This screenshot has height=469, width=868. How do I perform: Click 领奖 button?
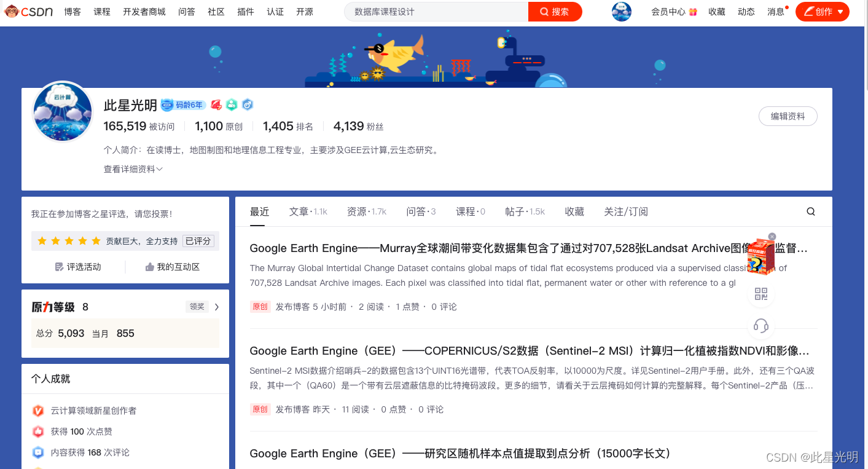pyautogui.click(x=197, y=307)
